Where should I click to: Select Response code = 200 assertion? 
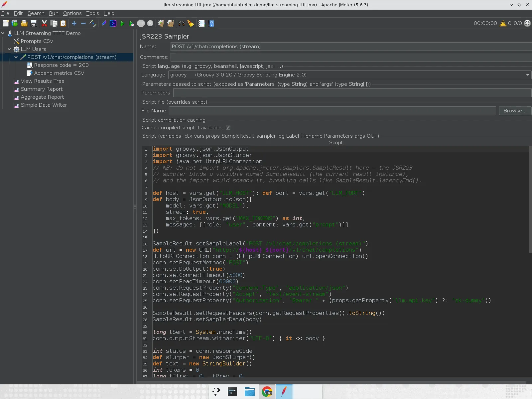61,65
